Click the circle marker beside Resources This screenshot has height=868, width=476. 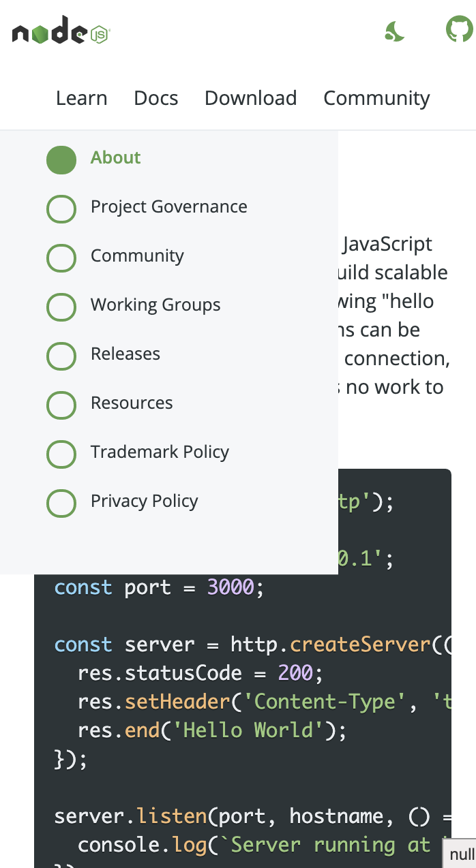[x=61, y=405]
